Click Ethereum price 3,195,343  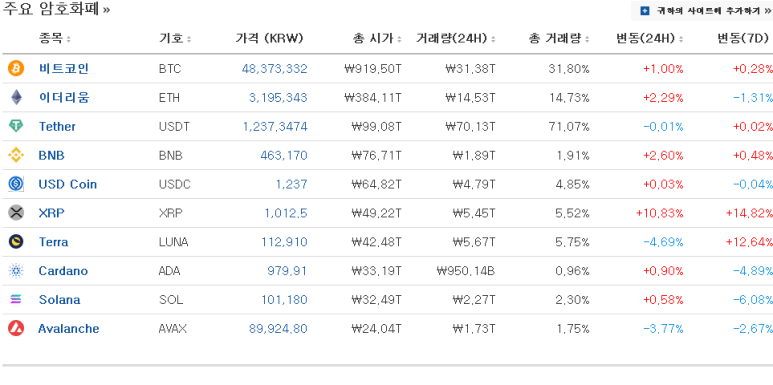(278, 98)
